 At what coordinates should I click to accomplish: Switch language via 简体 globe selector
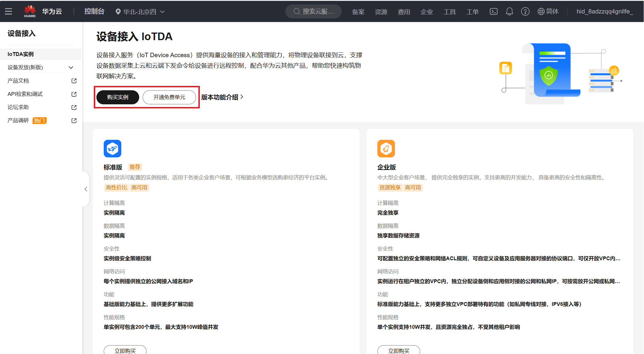click(x=548, y=11)
